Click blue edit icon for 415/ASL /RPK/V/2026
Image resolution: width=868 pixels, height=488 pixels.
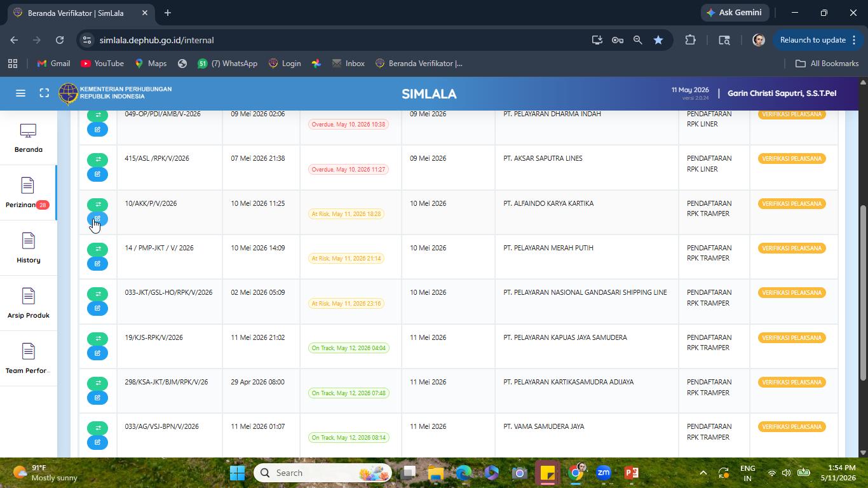[x=97, y=174]
